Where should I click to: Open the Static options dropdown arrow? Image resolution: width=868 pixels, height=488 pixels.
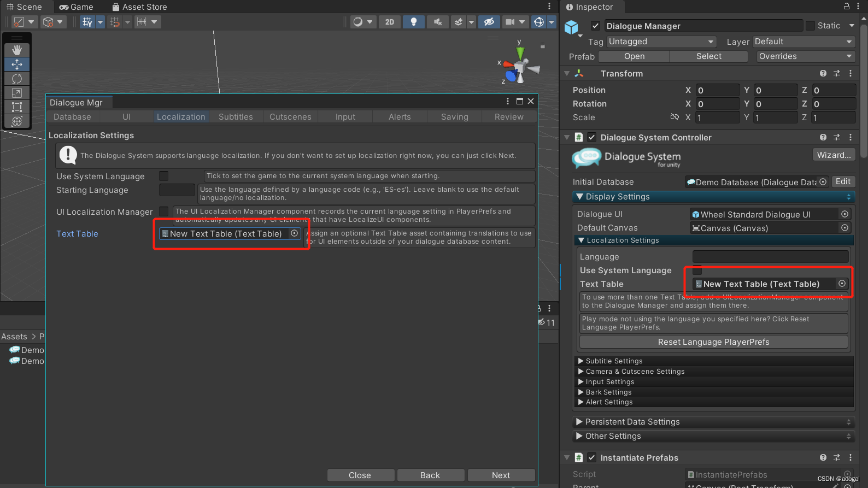[852, 26]
